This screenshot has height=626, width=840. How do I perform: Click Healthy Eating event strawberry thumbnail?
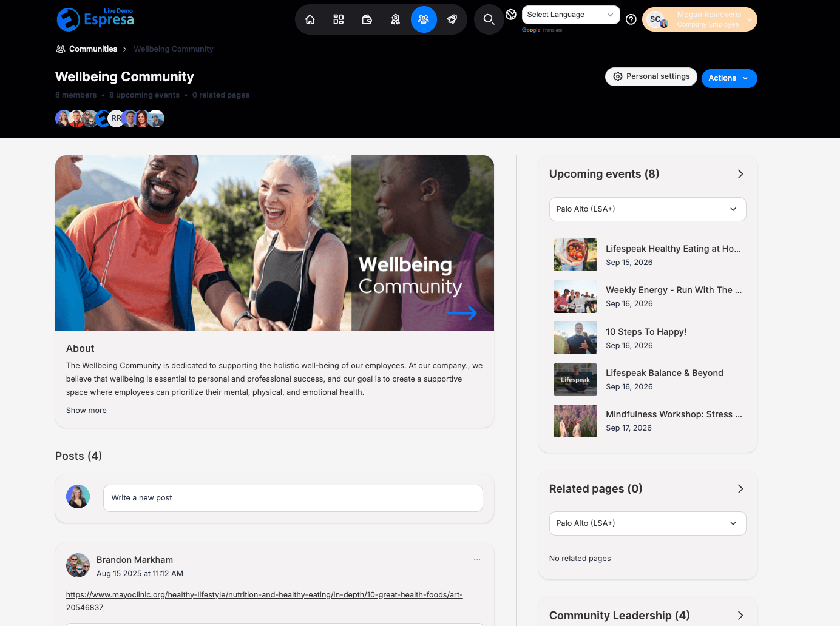(575, 255)
